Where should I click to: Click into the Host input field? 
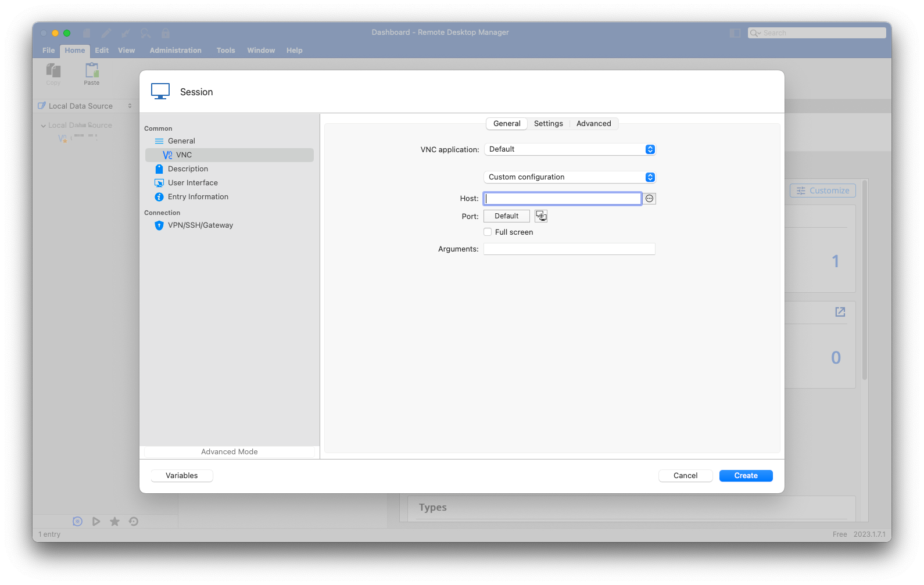563,199
